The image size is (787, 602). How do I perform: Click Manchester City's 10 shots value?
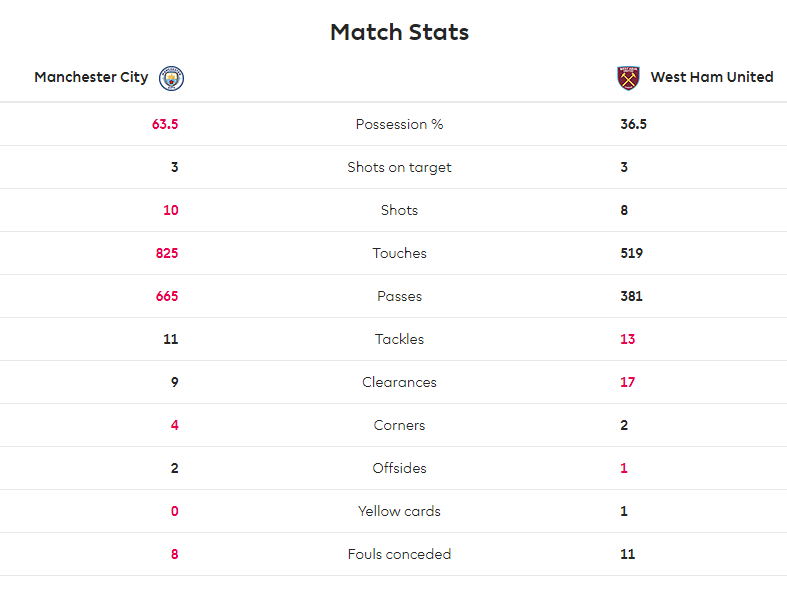tap(171, 210)
